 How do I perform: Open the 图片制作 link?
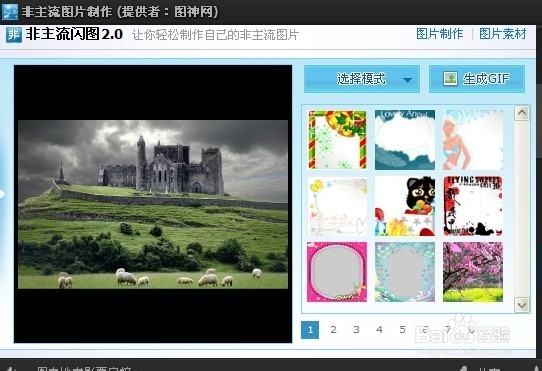440,34
